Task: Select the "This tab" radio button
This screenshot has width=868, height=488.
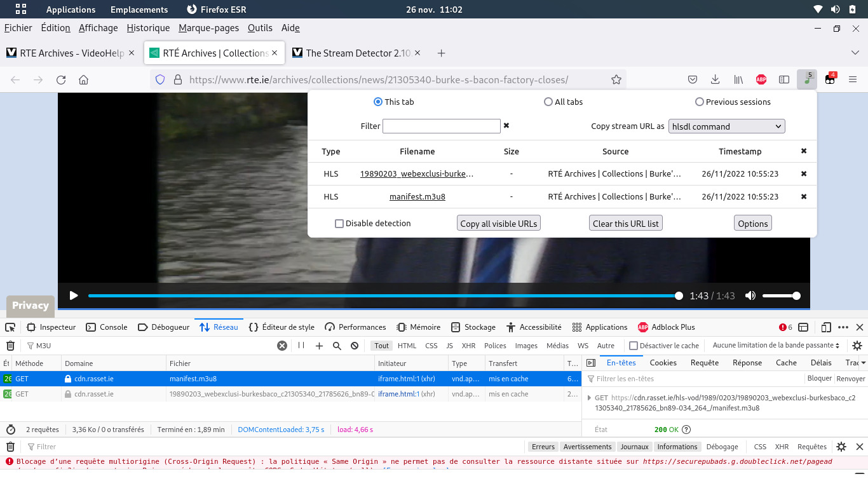Action: 378,102
